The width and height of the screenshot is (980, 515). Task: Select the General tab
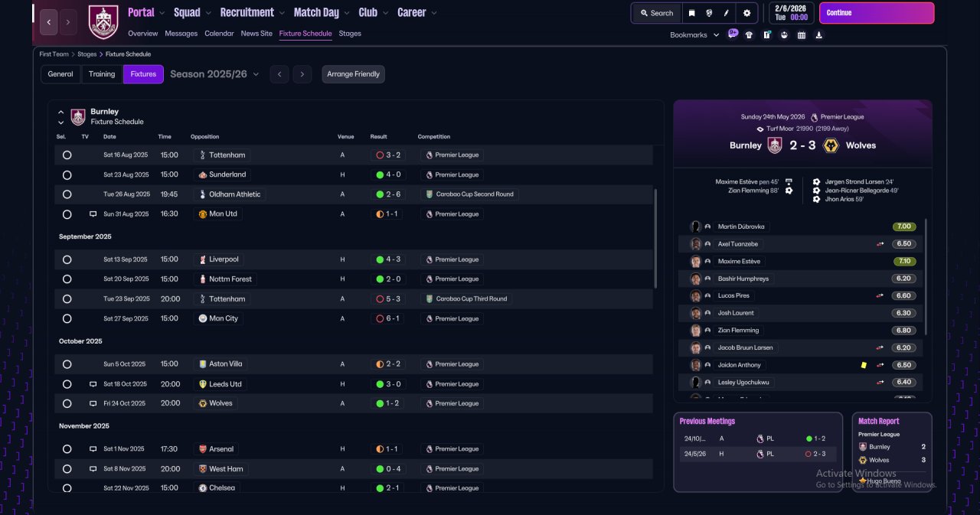(60, 74)
